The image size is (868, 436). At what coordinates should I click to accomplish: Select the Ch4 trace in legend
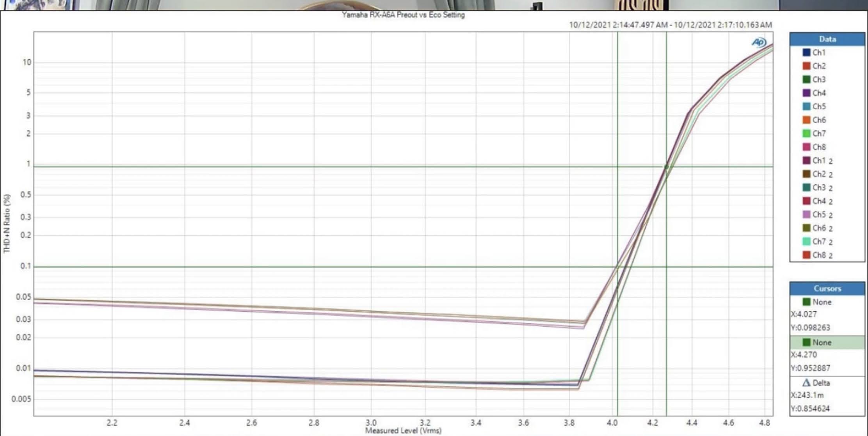coord(819,93)
